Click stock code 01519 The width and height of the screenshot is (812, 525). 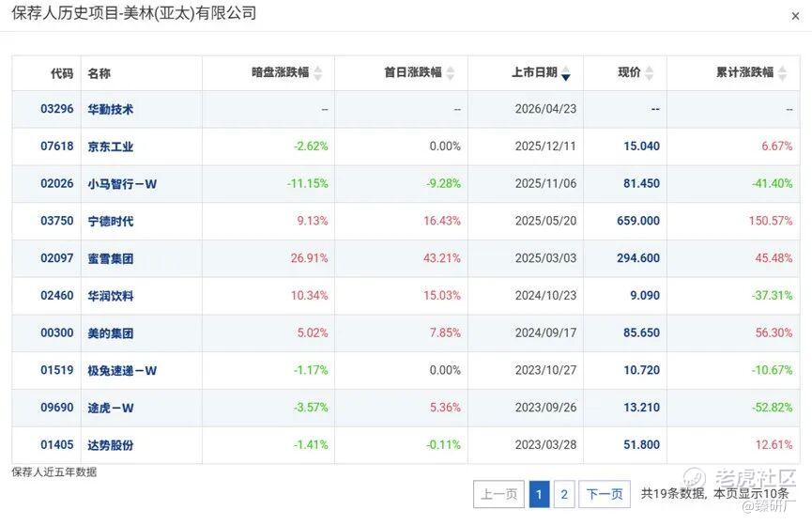tap(57, 370)
